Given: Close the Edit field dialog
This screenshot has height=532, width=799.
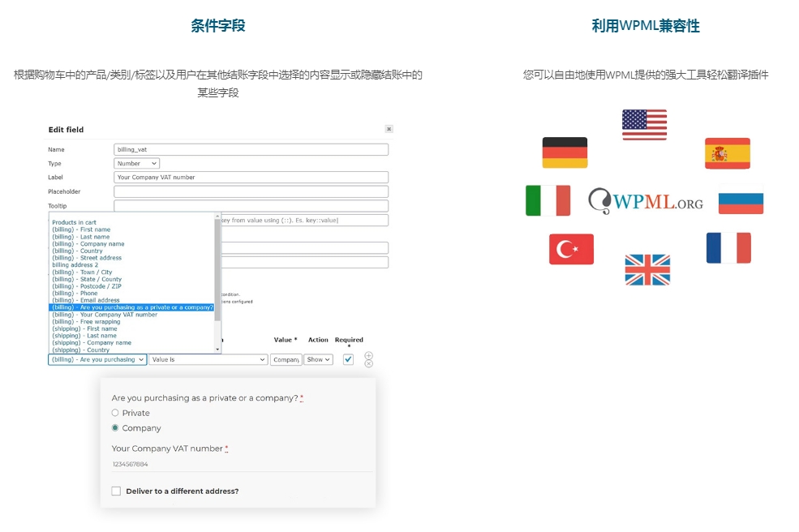Looking at the screenshot, I should point(389,129).
